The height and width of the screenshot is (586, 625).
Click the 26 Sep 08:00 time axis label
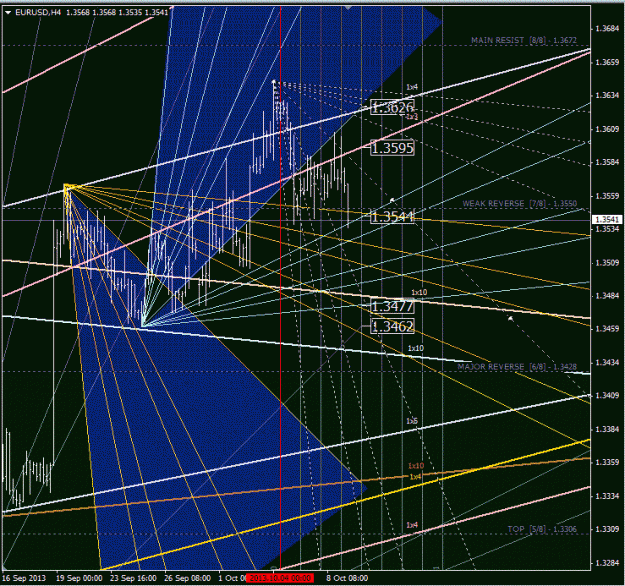coord(187,578)
